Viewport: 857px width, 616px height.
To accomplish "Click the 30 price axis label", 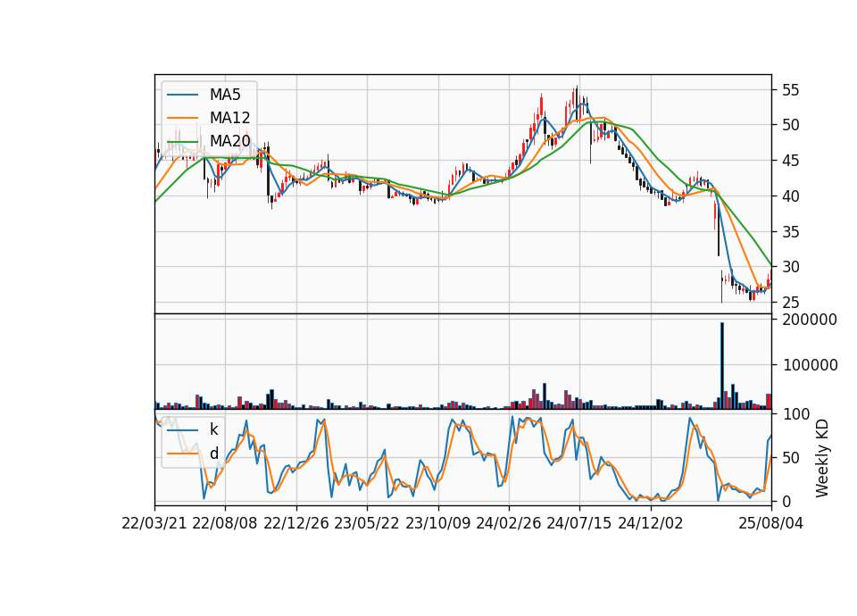I will click(x=790, y=267).
